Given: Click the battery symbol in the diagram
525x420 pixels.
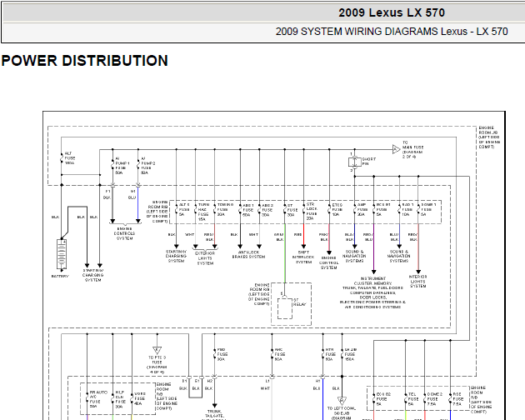Looking at the screenshot, I should [62, 254].
